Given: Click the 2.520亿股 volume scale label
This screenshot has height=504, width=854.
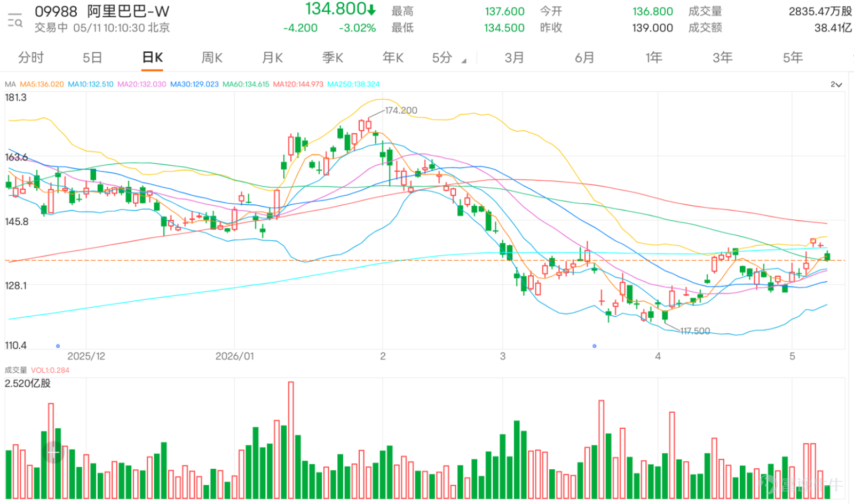Looking at the screenshot, I should pos(28,383).
